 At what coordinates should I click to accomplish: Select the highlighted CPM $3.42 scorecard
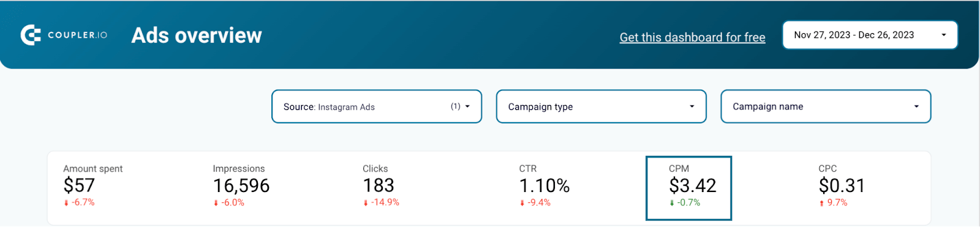point(689,188)
